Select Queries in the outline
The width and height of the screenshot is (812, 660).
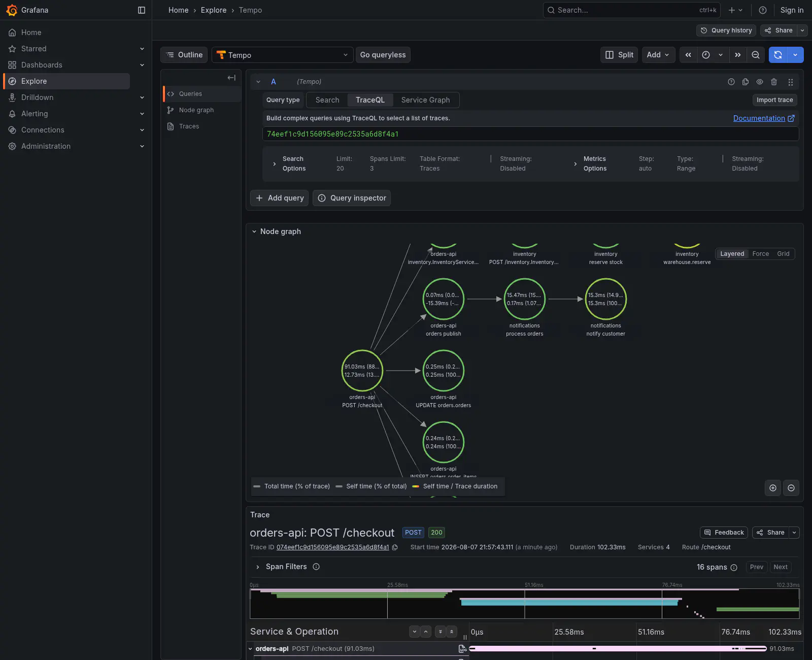(202, 94)
